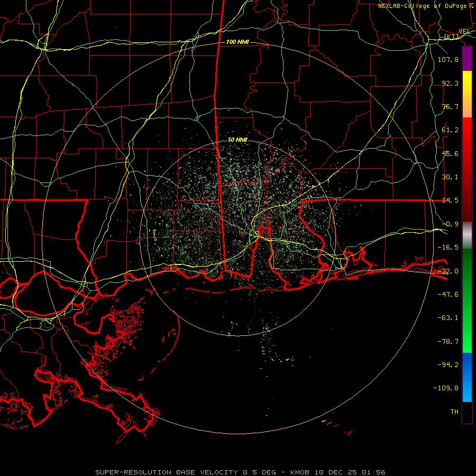Select the -47.6 velocity scale value

[448, 295]
